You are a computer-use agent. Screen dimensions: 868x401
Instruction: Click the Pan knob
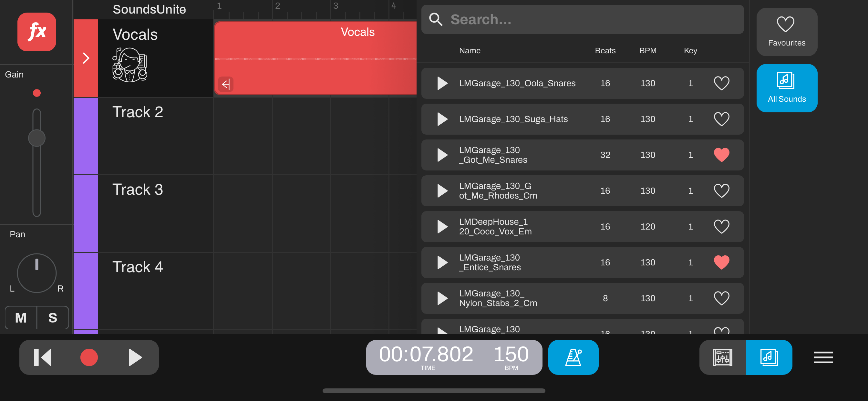[37, 273]
